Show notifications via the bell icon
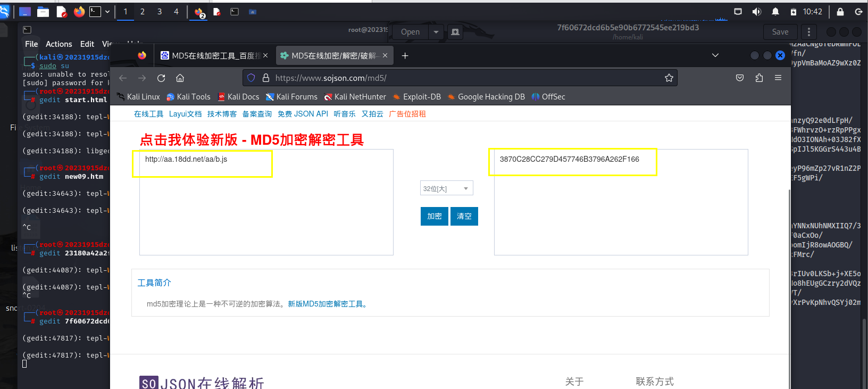This screenshot has height=389, width=868. 775,12
